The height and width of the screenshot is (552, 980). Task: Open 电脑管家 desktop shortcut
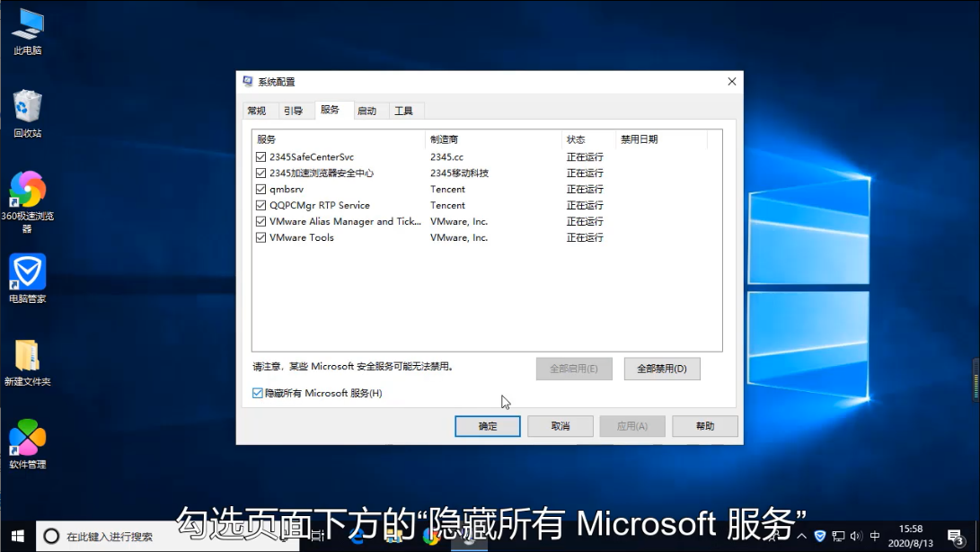(x=28, y=272)
